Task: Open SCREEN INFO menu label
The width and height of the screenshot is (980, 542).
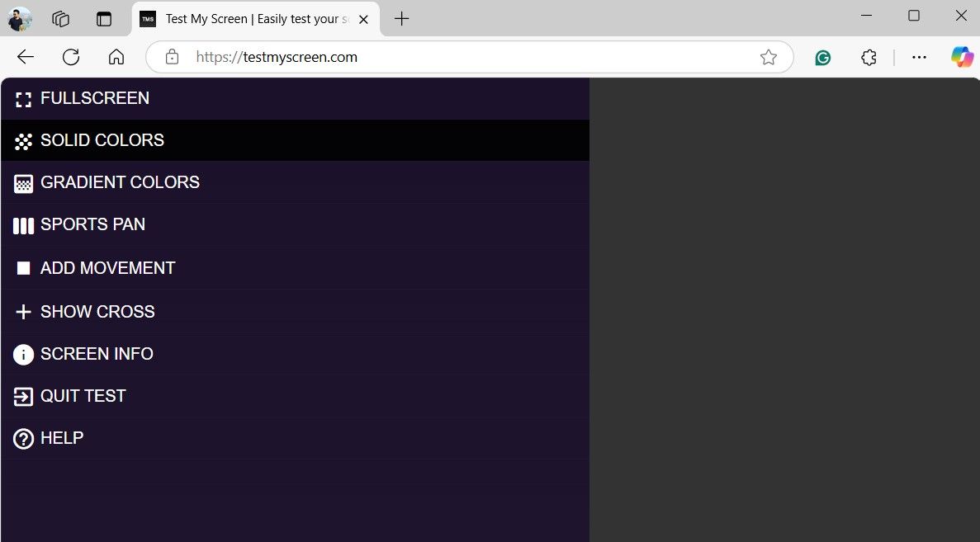Action: pos(97,353)
